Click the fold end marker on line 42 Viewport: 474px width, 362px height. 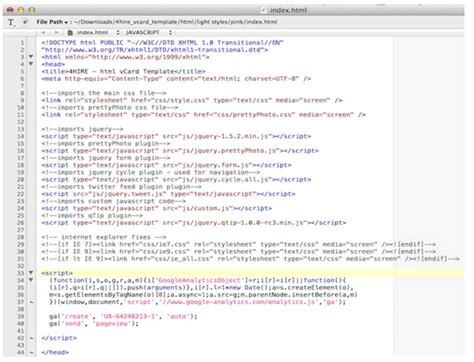31,338
